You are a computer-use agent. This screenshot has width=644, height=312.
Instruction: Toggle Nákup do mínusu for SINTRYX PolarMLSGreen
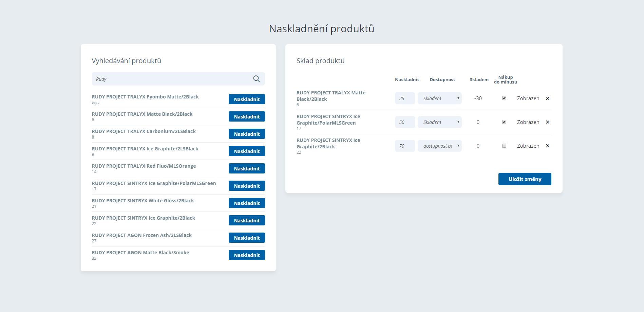point(504,122)
